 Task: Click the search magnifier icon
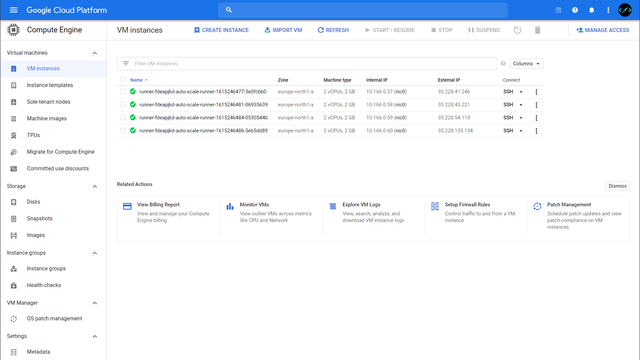click(229, 10)
